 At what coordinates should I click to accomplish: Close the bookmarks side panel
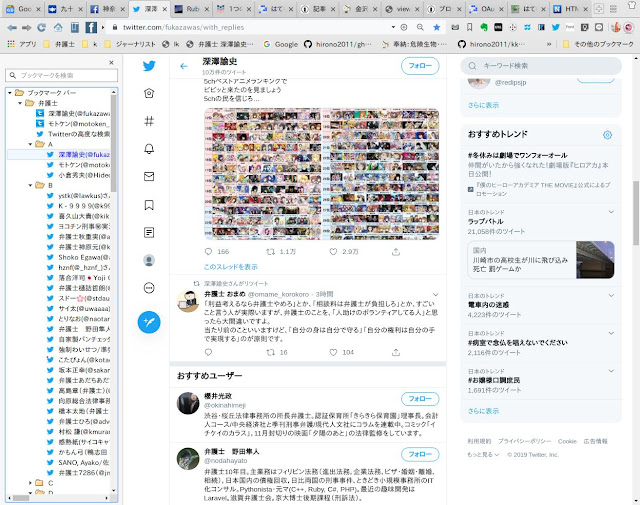[x=111, y=62]
